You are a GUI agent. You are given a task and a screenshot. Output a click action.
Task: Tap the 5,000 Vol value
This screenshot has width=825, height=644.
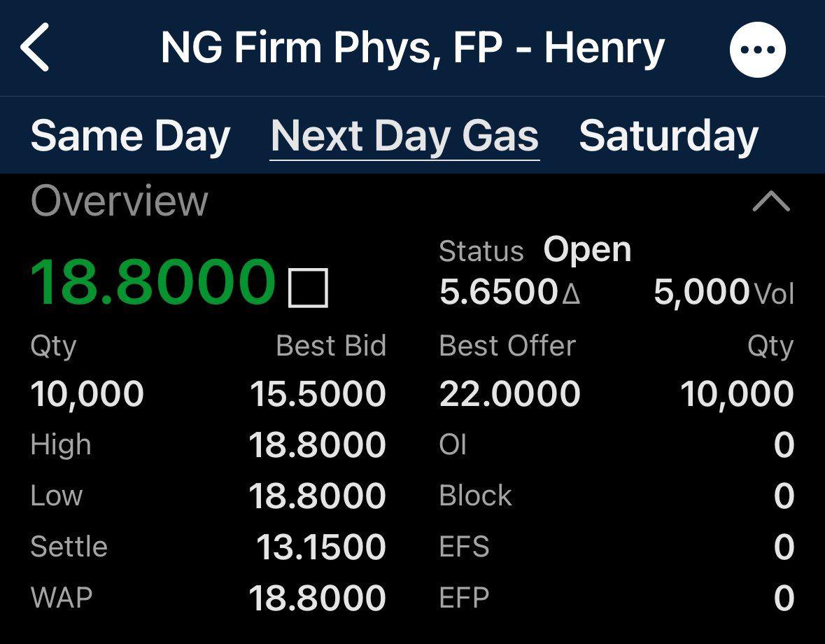(x=701, y=292)
